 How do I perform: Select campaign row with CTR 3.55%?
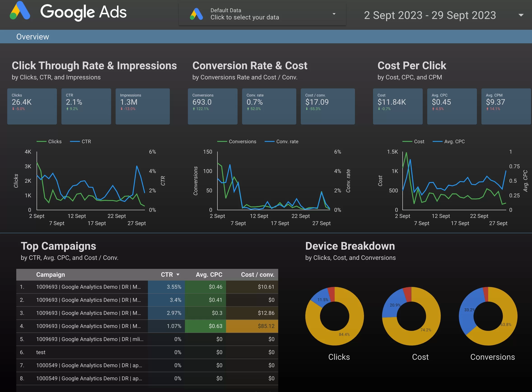[x=147, y=287]
